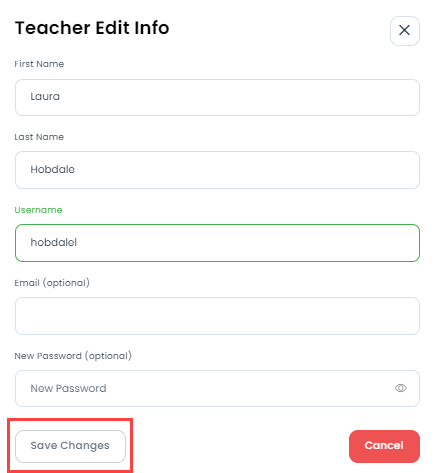Viewport: 437px width, 473px height.
Task: Click the X icon beside the title
Action: 404,31
